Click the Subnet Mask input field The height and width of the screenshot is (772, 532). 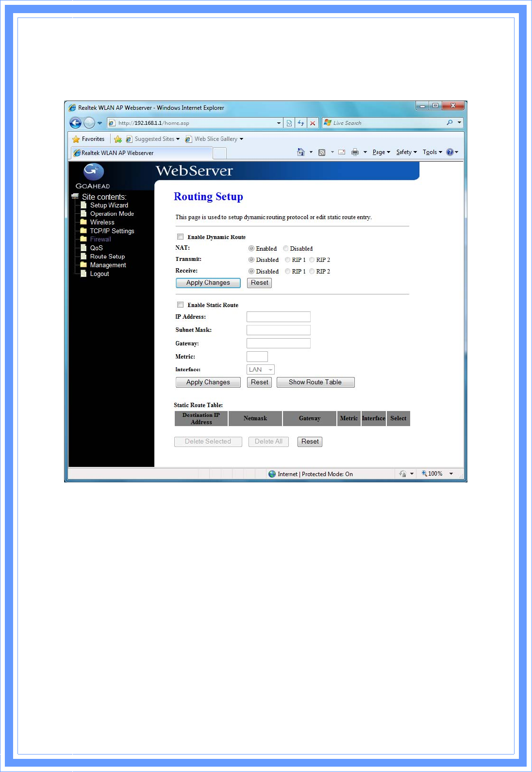pyautogui.click(x=279, y=330)
